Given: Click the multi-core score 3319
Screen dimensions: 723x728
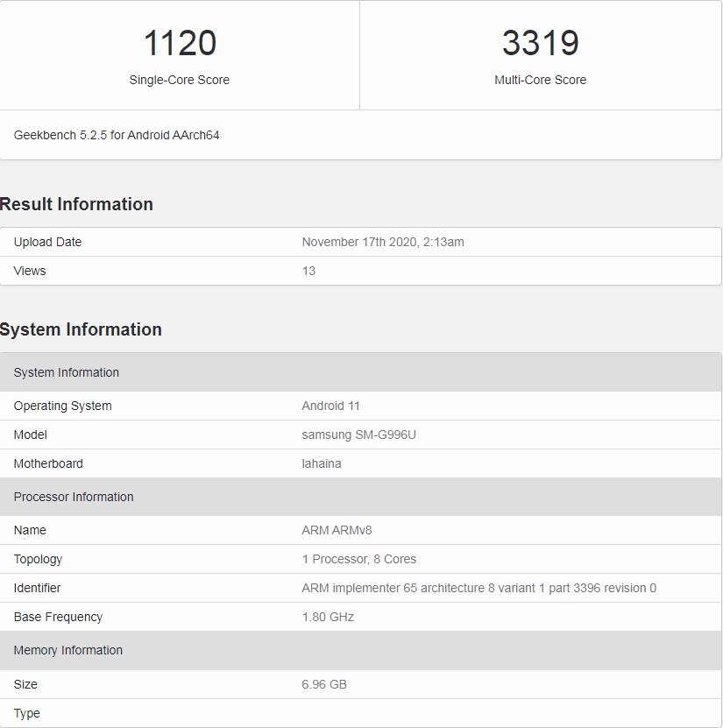Looking at the screenshot, I should [x=540, y=43].
